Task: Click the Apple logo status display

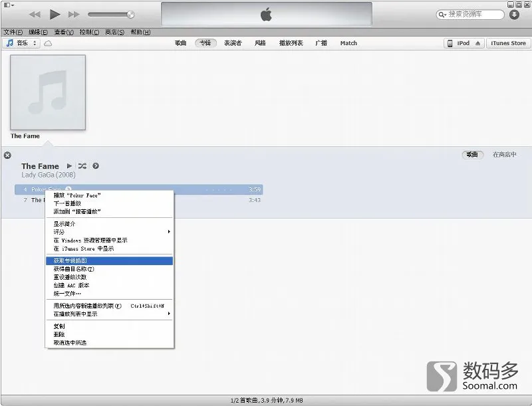Action: click(x=267, y=14)
